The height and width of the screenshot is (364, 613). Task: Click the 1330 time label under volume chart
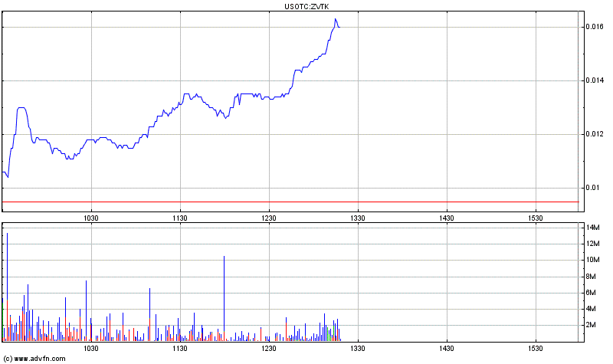pos(357,349)
